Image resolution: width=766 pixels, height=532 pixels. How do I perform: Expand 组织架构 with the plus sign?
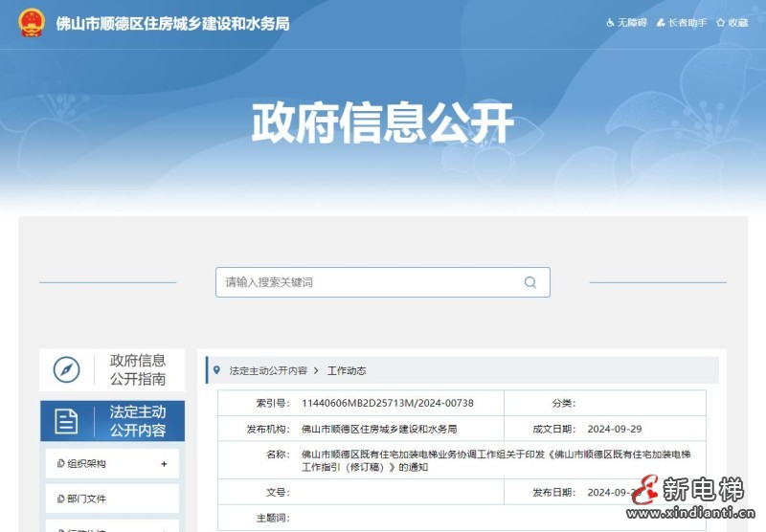164,464
